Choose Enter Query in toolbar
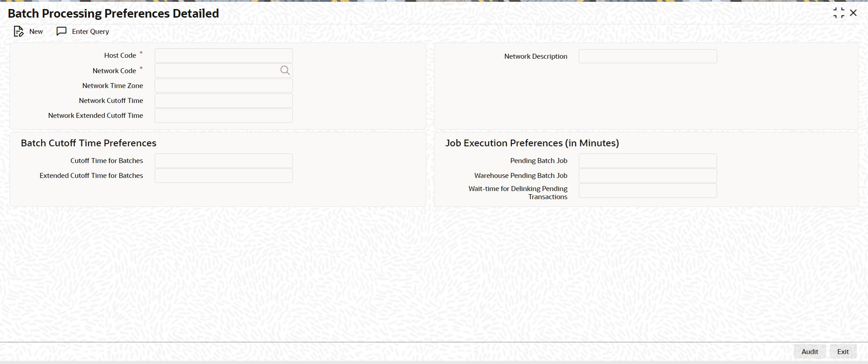The image size is (868, 364). (x=90, y=31)
